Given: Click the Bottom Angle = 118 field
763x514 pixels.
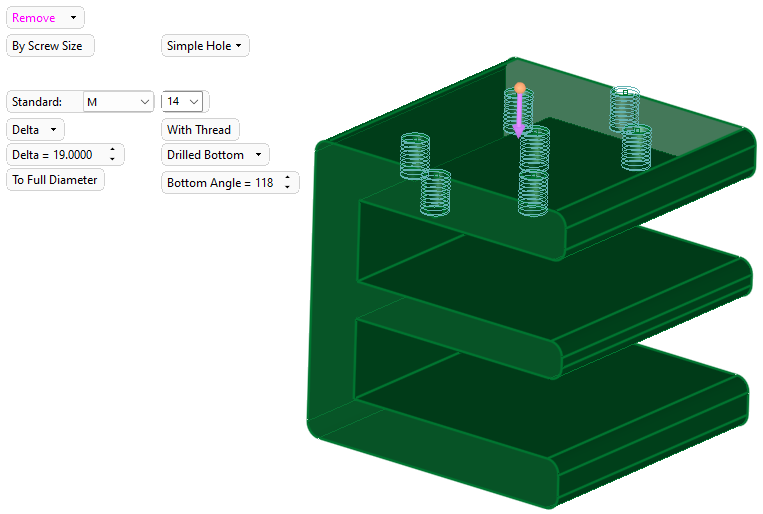Looking at the screenshot, I should [219, 183].
